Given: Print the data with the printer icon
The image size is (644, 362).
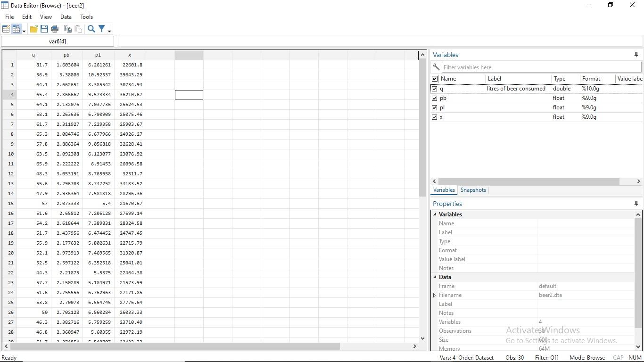Looking at the screenshot, I should 54,29.
